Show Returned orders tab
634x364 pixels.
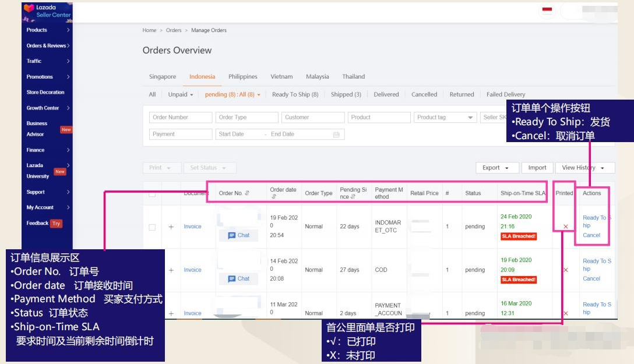point(462,94)
